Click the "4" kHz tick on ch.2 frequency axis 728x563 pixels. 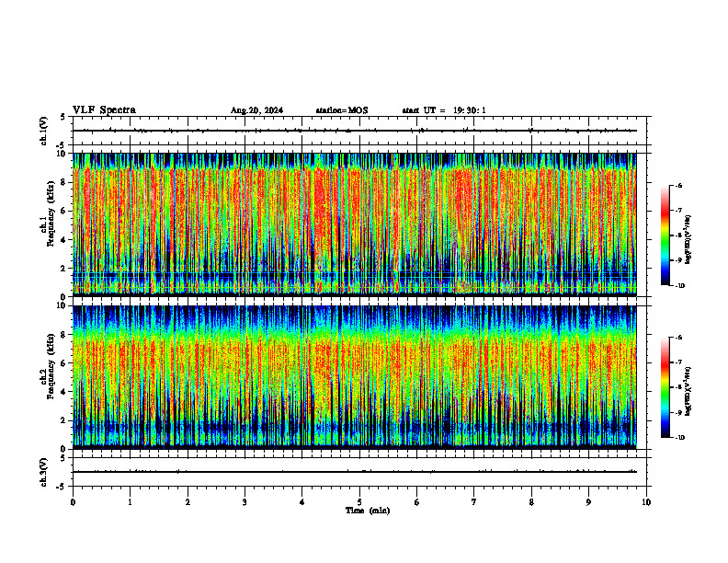[64, 392]
